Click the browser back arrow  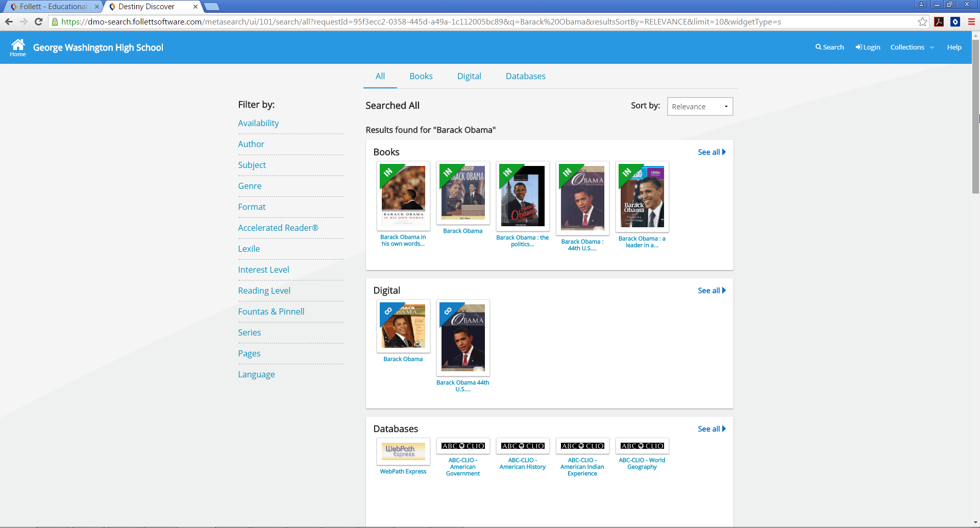coord(9,21)
